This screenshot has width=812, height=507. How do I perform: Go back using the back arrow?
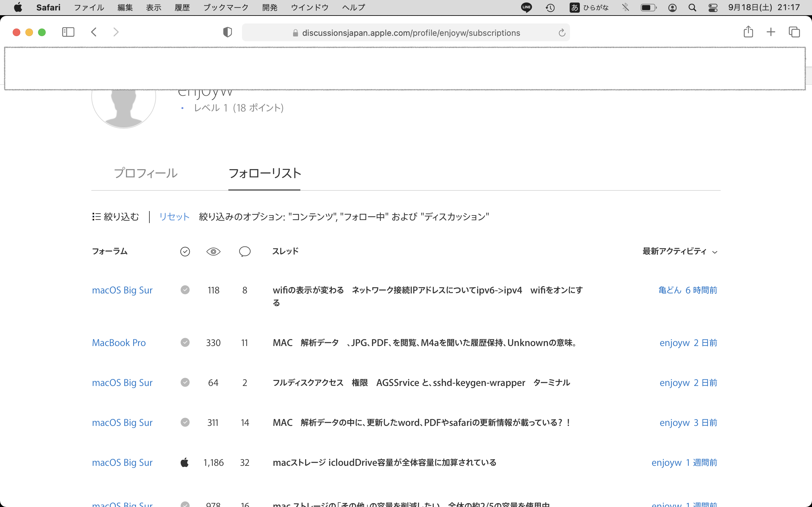(x=94, y=32)
